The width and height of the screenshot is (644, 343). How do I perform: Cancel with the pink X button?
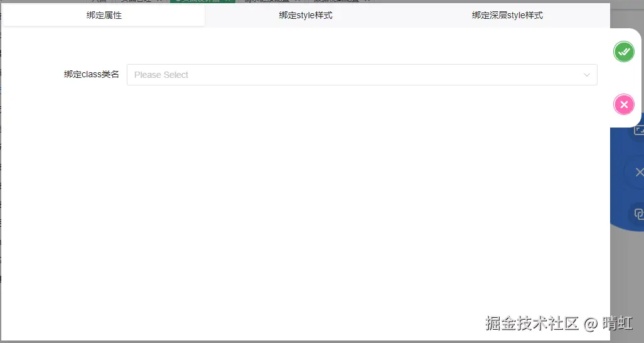tap(623, 104)
